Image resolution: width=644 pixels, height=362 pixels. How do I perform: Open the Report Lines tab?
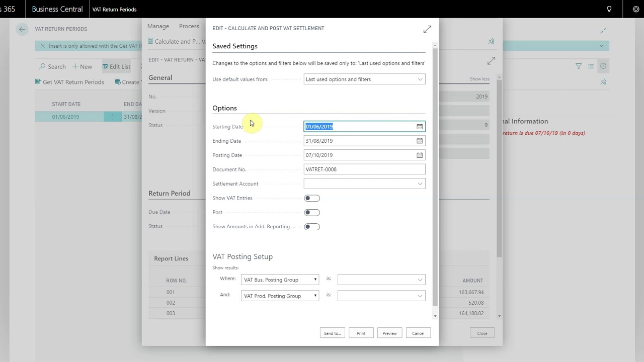click(171, 258)
